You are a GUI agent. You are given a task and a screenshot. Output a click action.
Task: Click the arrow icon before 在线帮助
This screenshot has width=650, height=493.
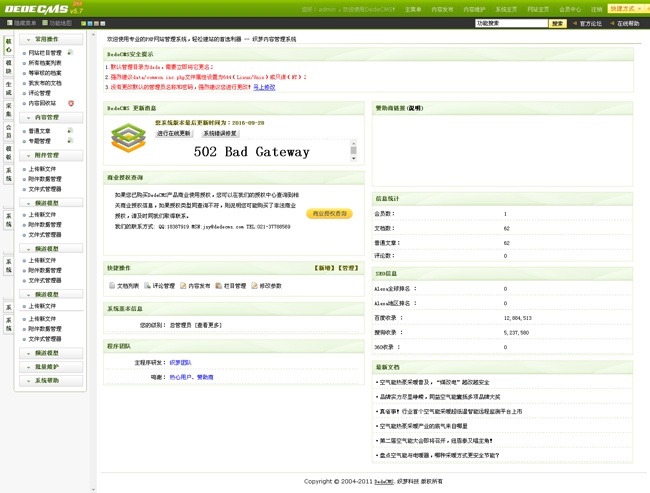pos(612,23)
